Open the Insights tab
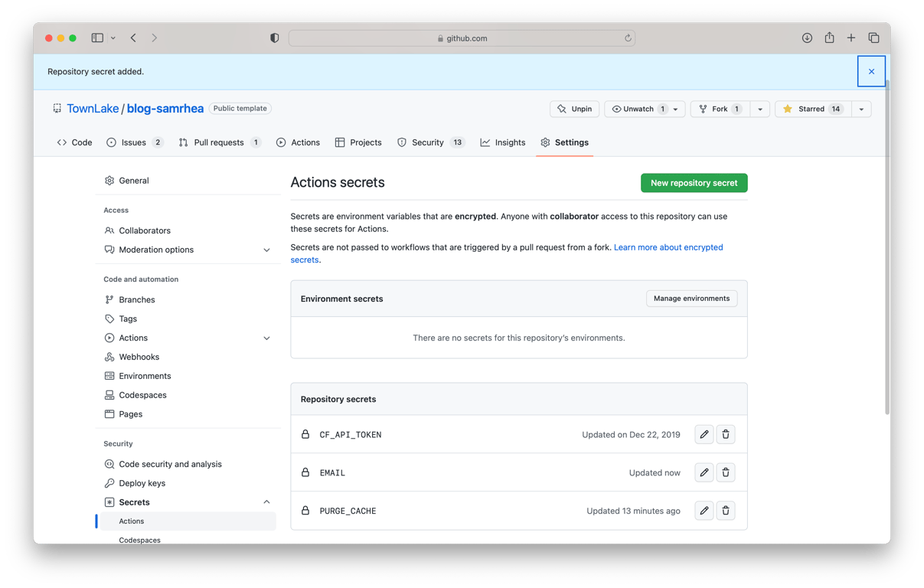The width and height of the screenshot is (924, 588). 502,142
